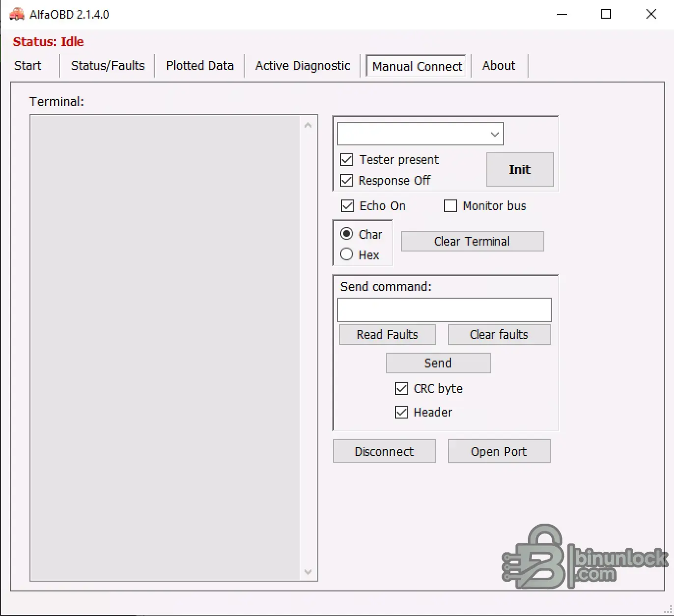The image size is (674, 616).
Task: Minimize the AlfaOBD window
Action: click(562, 14)
